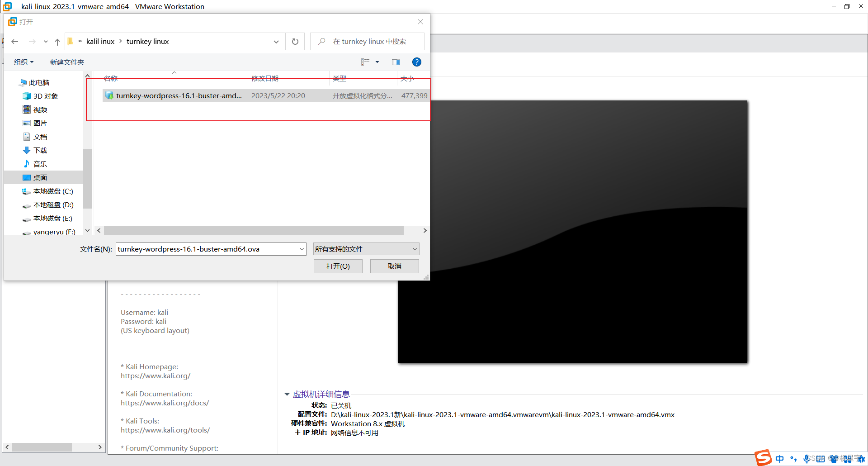Viewport: 868px width, 466px height.
Task: Refresh the turnkey linux folder listing
Action: (x=295, y=42)
